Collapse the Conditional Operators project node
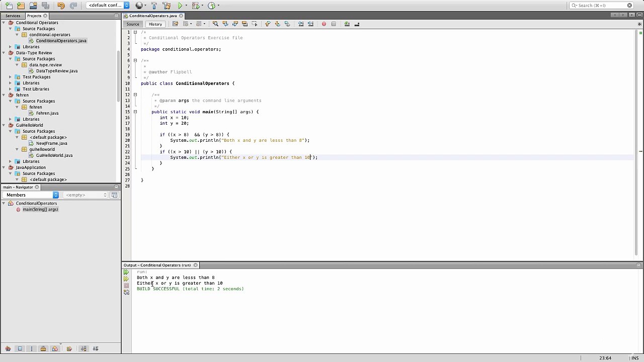Screen dimensions: 644x362 click(4, 23)
